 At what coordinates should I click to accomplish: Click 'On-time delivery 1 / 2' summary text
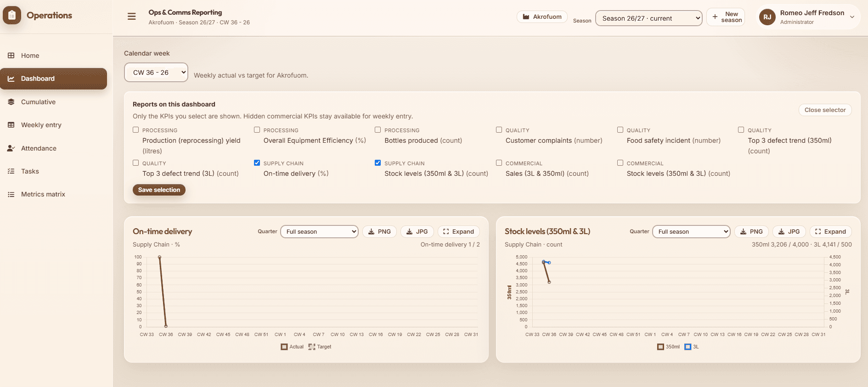coord(450,245)
